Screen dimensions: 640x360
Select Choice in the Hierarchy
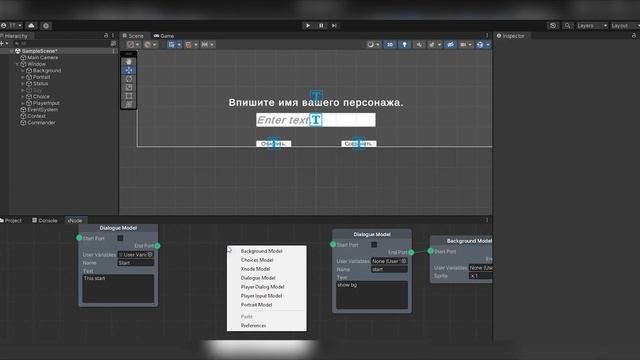(x=41, y=97)
